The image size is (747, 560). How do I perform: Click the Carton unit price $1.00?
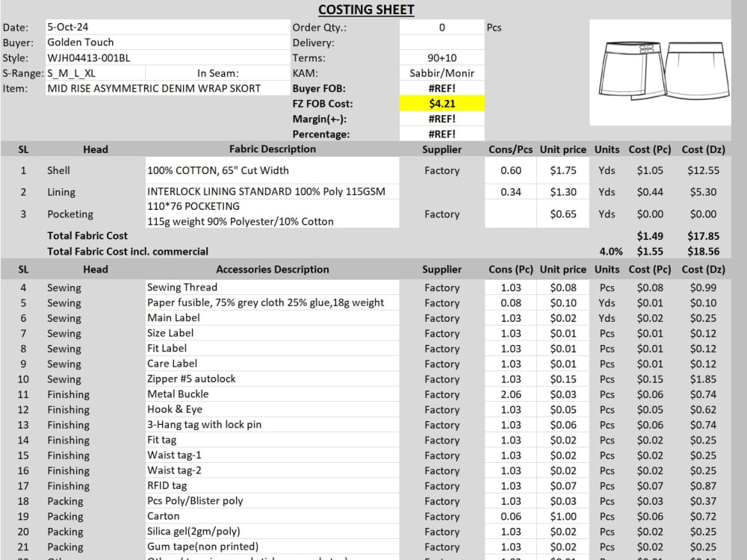563,516
